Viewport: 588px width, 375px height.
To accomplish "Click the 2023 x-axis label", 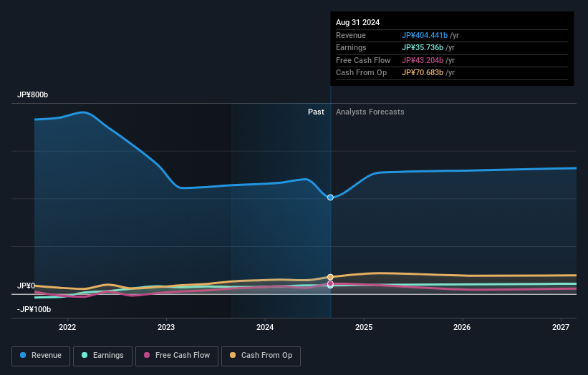I will point(166,327).
